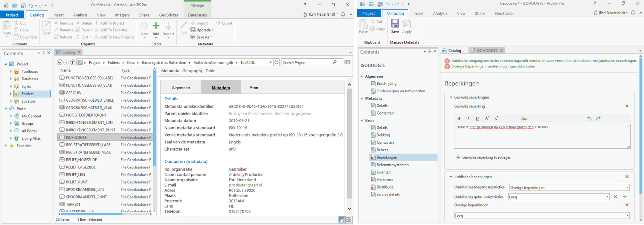The image size is (644, 225).
Task: Click the redo arrow in the text editor
Action: pyautogui.click(x=598, y=118)
